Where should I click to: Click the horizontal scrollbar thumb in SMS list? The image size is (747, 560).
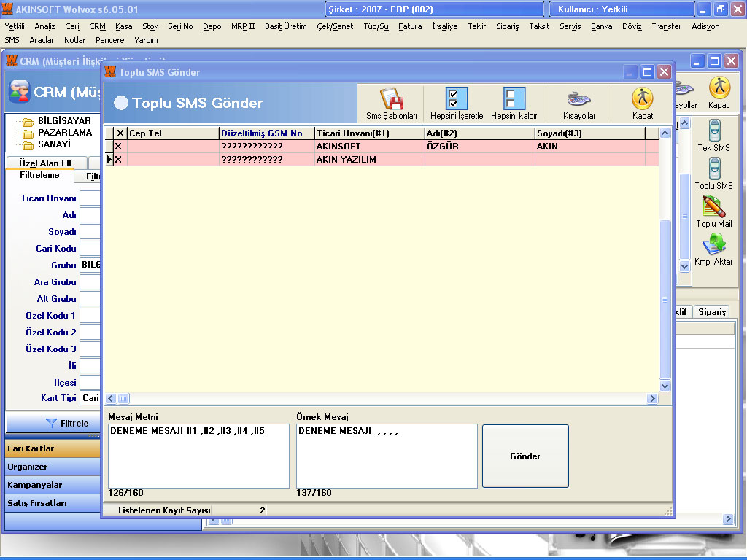coord(123,399)
